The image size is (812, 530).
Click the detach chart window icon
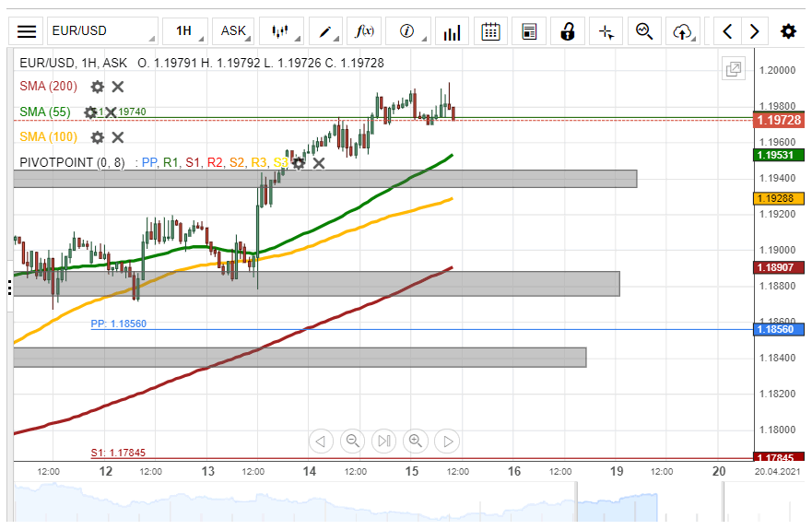[734, 69]
